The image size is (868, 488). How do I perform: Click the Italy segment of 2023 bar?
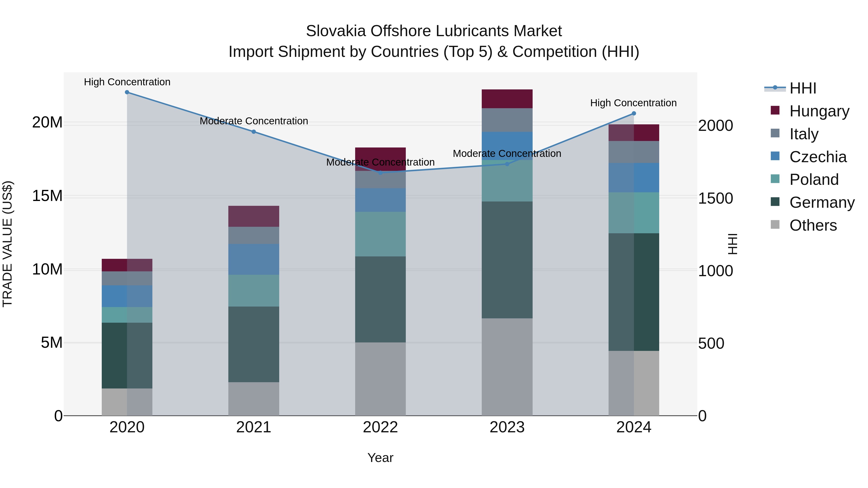coord(507,120)
